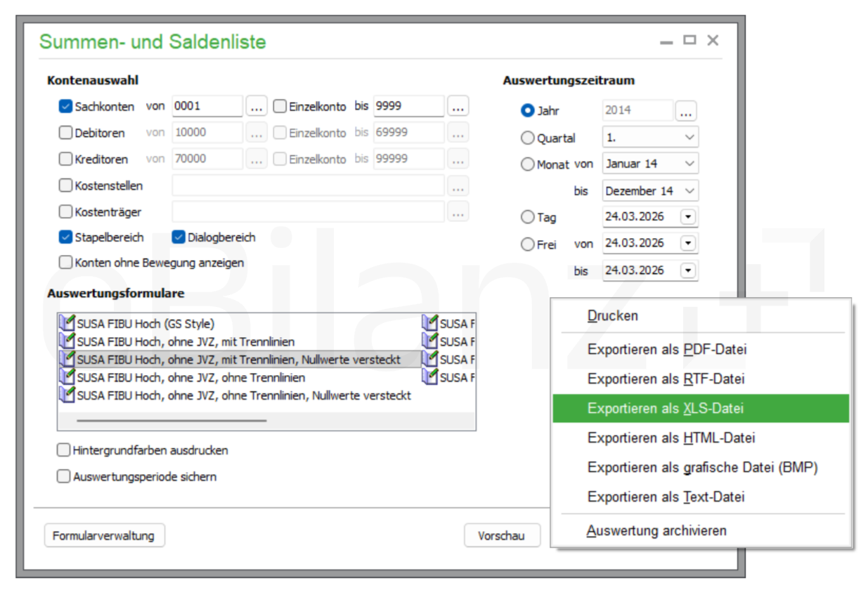Select 'ohne Trennlinien, Nullwerte versteckt' form row
Image resolution: width=868 pixels, height=597 pixels.
point(244,395)
